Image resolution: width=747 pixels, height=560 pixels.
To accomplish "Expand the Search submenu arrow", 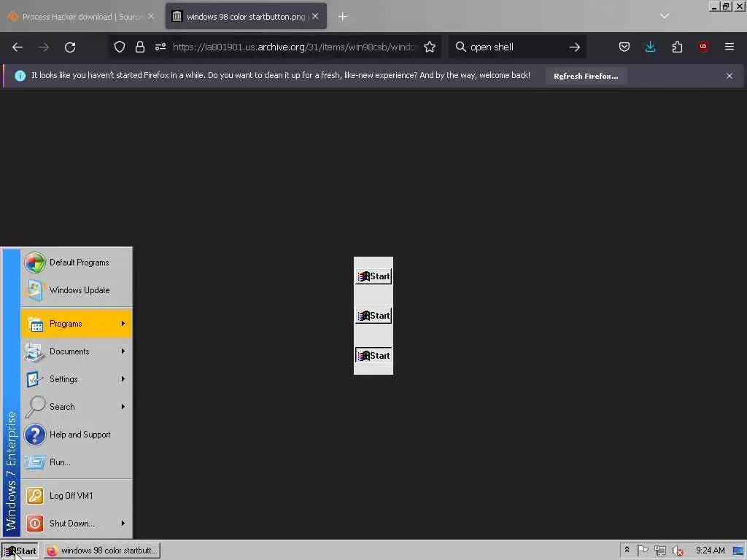I will click(123, 407).
